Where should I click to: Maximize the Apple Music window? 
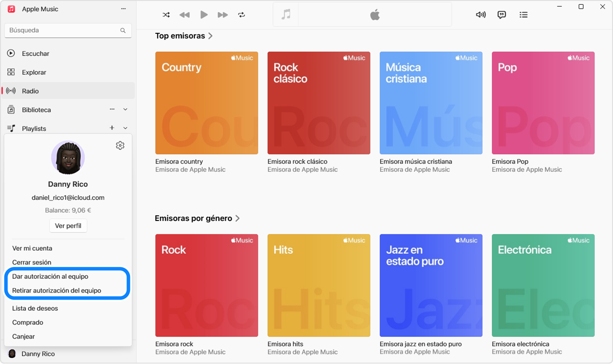click(581, 7)
